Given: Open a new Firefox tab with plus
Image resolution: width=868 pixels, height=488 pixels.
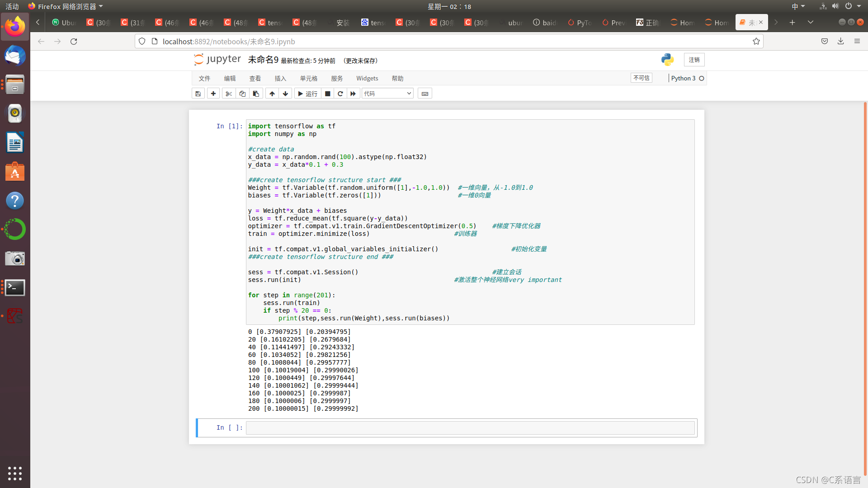Looking at the screenshot, I should tap(793, 22).
